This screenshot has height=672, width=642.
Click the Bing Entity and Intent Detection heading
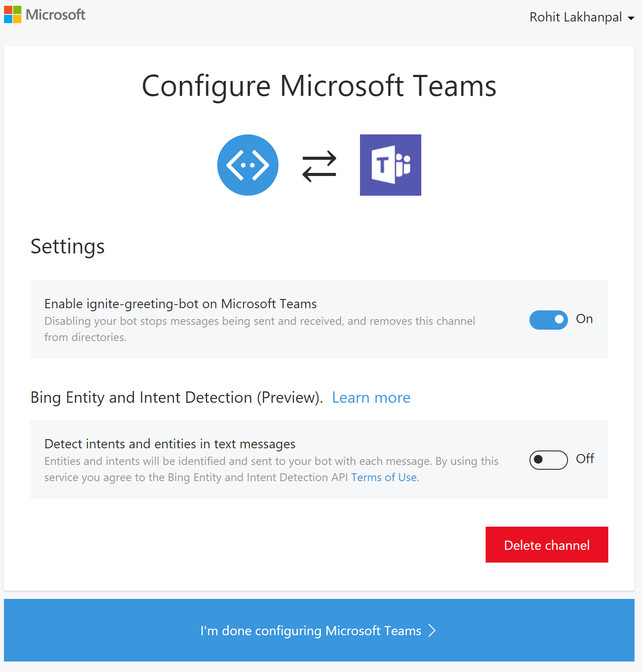pos(175,398)
